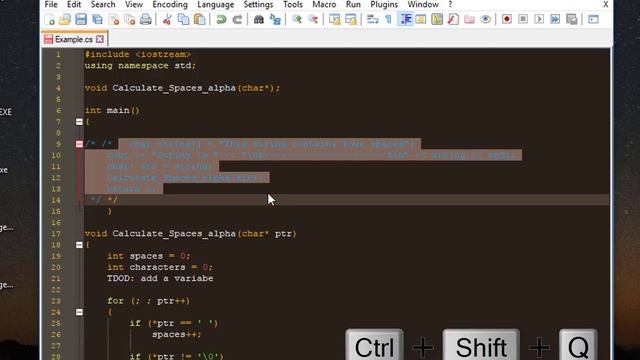Click the "for (; ; ptr++)" line
This screenshot has width=640, height=360.
pos(149,301)
